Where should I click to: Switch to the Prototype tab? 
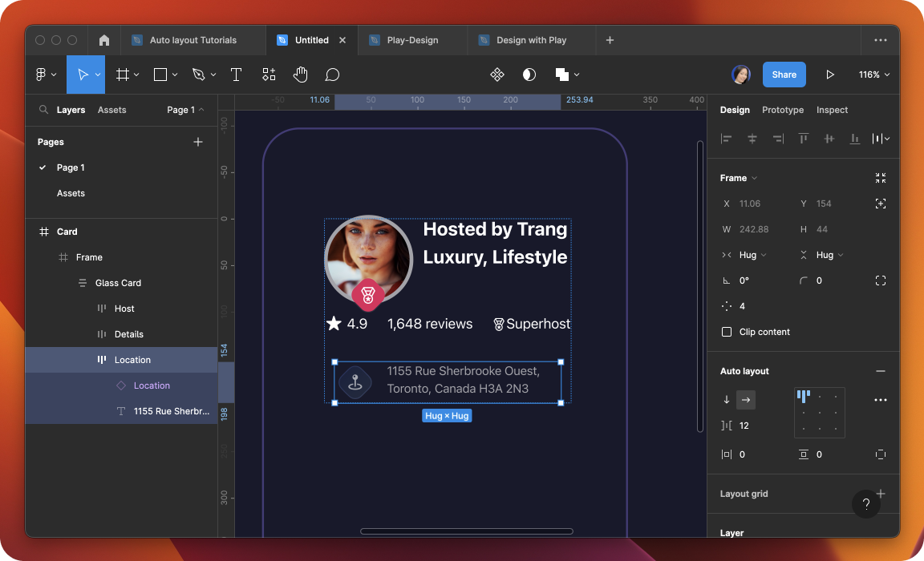pyautogui.click(x=782, y=110)
